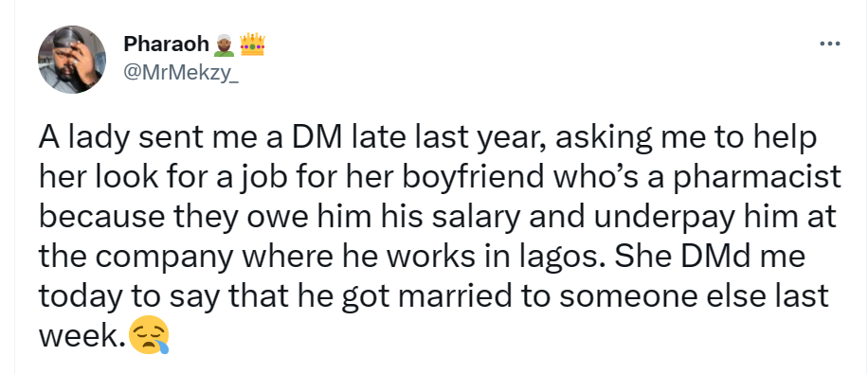Screen dimensions: 868x374
Task: Click the @MrMekzy_ handle
Action: point(181,73)
